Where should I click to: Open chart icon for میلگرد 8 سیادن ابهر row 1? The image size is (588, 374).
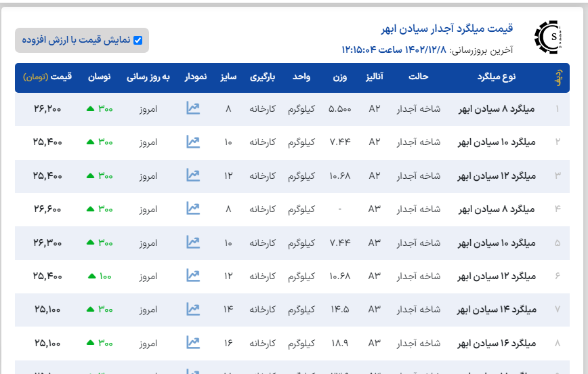tap(193, 108)
